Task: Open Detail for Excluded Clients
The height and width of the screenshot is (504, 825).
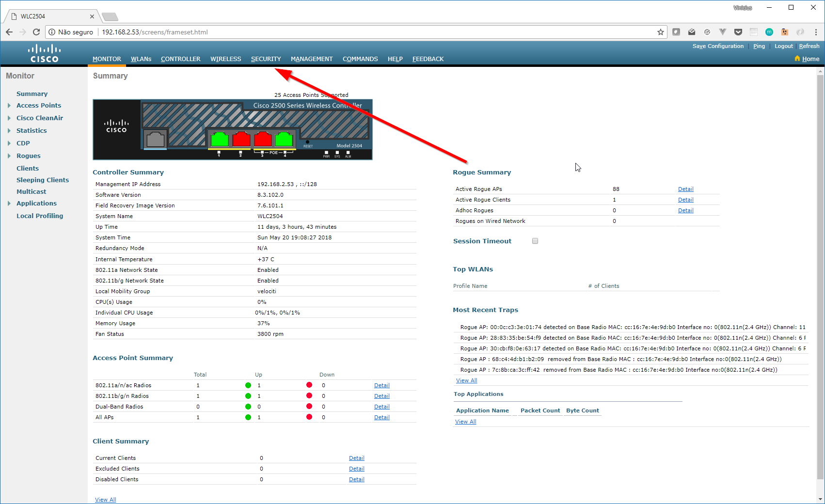Action: pos(356,469)
